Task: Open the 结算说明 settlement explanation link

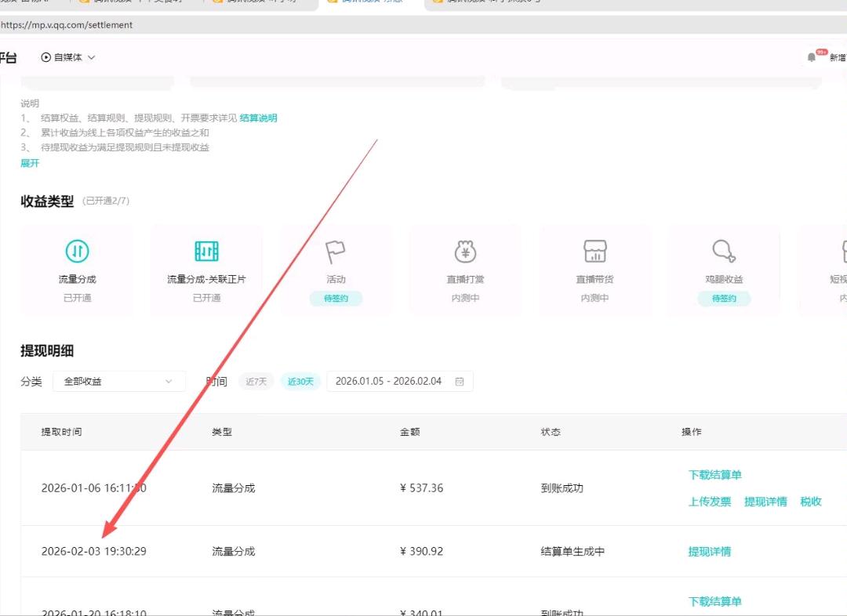Action: 259,118
